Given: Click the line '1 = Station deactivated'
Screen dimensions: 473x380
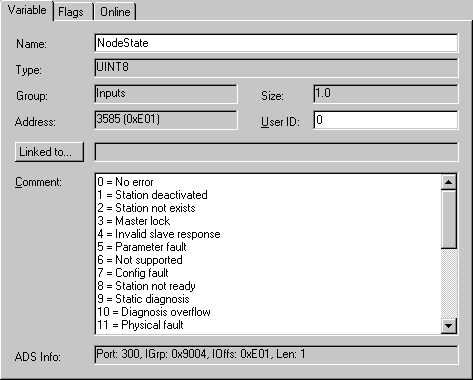Looking at the screenshot, I should pos(152,195).
